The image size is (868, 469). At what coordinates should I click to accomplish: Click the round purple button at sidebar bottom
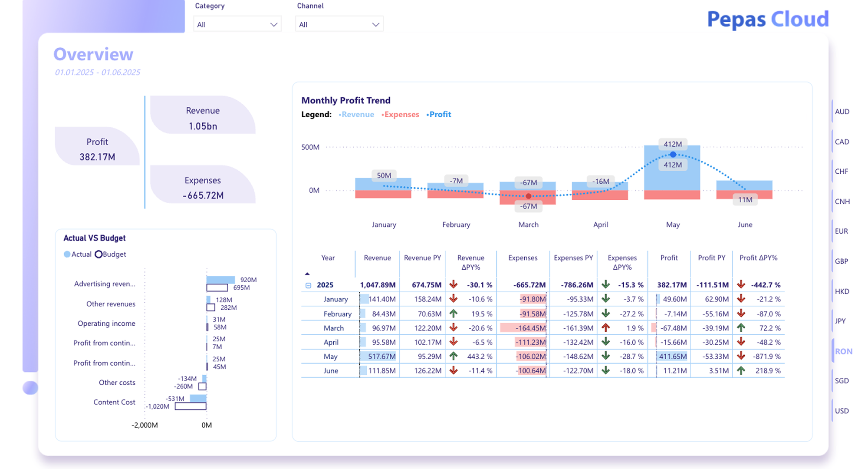tap(30, 388)
